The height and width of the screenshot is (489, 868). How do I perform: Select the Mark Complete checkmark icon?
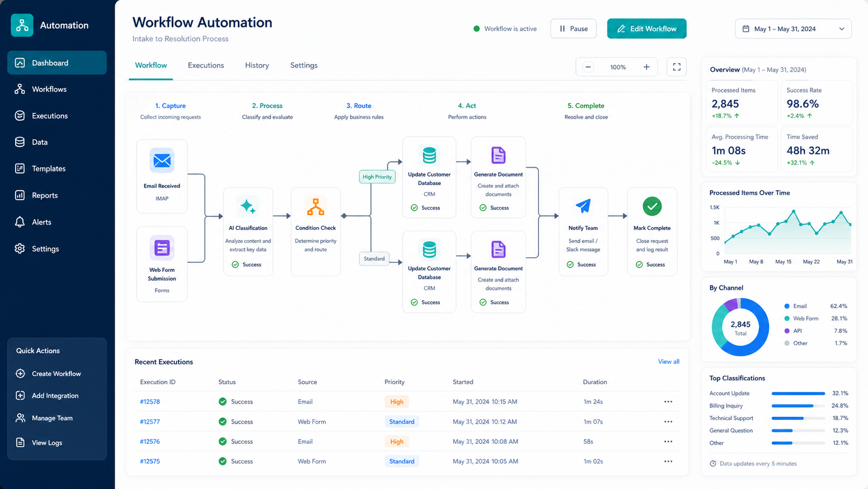(x=652, y=206)
